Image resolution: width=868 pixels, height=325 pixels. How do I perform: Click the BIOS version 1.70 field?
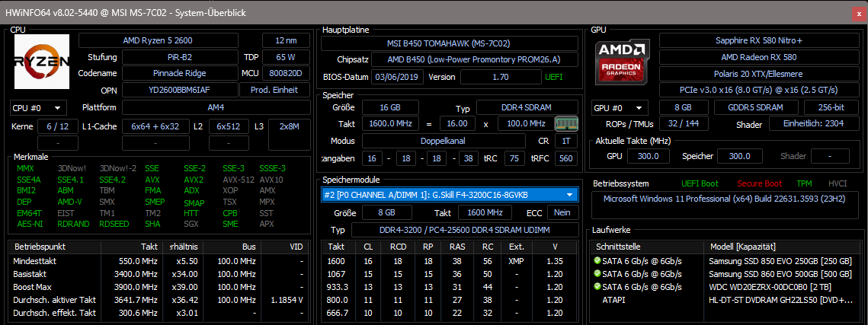click(x=501, y=77)
